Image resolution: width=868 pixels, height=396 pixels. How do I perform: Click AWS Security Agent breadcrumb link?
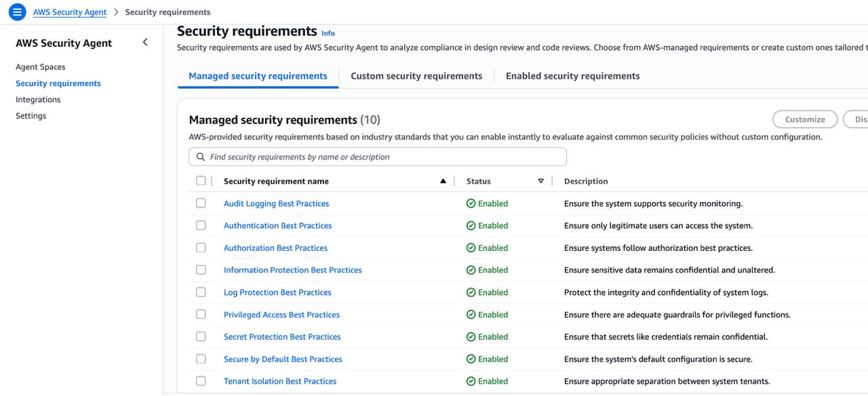70,12
